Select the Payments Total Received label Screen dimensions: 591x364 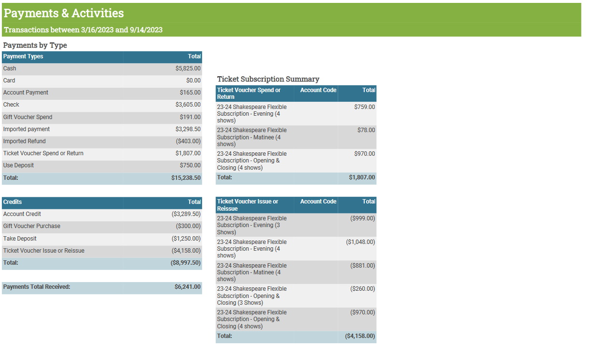[37, 287]
